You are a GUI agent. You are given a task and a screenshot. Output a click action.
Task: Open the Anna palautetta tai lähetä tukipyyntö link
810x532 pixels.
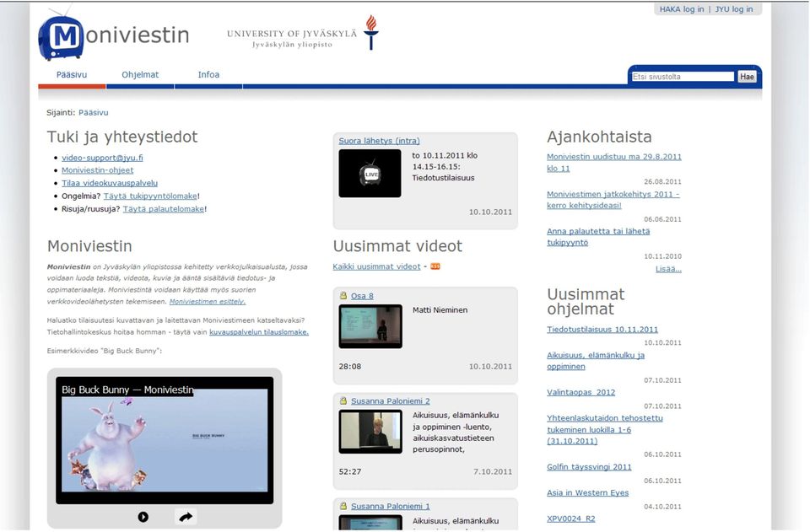(598, 237)
